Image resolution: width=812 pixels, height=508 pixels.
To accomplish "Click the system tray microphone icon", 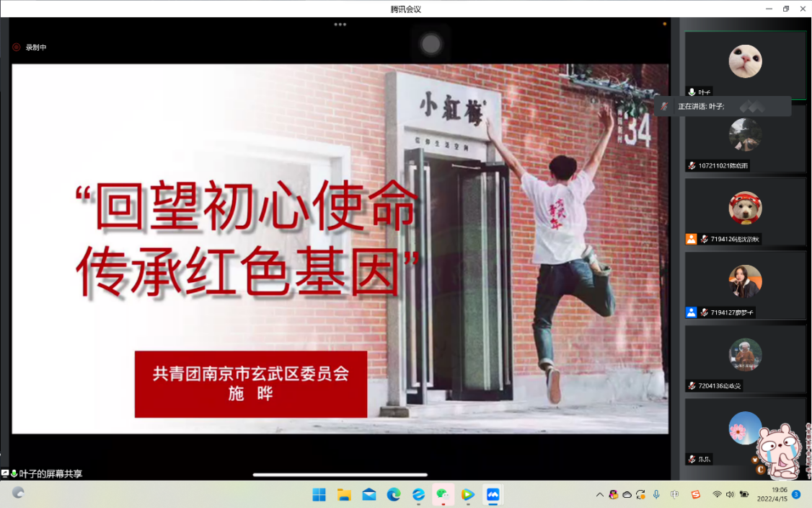I will click(x=656, y=494).
